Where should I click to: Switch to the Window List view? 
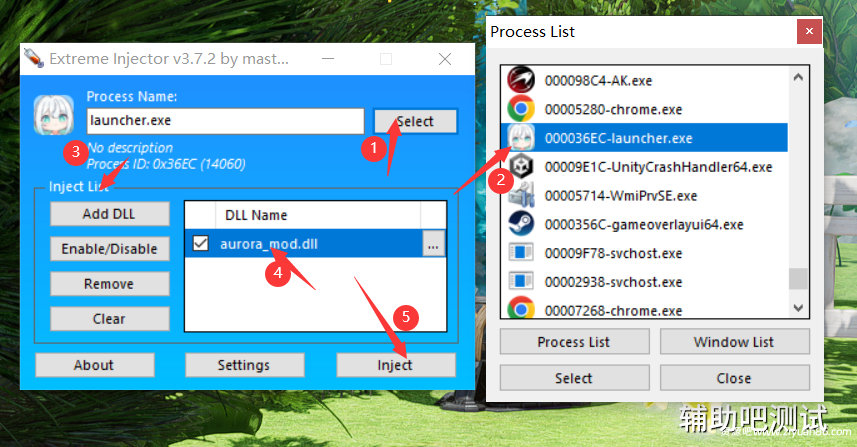click(x=733, y=342)
